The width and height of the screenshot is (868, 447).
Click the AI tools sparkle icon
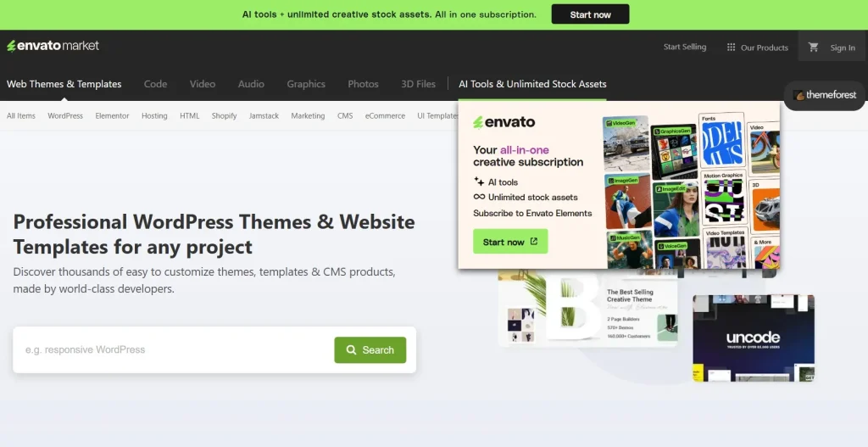point(479,182)
